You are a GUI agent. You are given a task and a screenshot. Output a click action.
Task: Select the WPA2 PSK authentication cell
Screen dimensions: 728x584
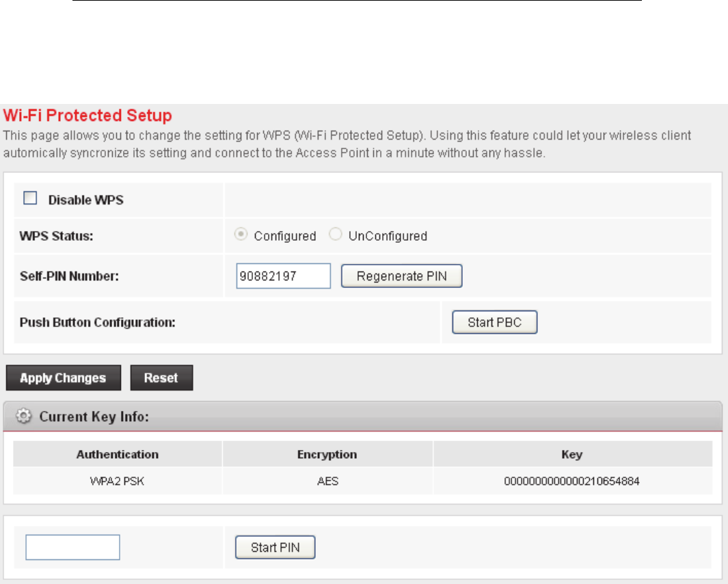coord(118,481)
